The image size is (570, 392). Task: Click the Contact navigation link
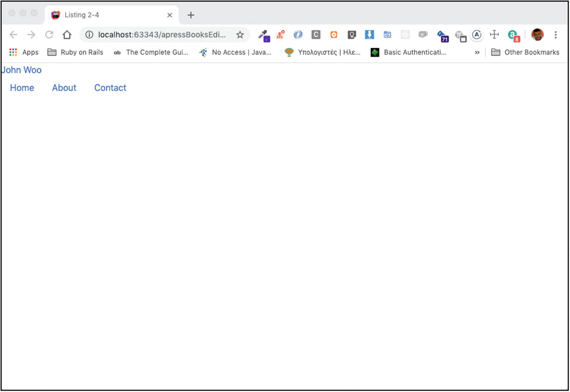(x=110, y=88)
